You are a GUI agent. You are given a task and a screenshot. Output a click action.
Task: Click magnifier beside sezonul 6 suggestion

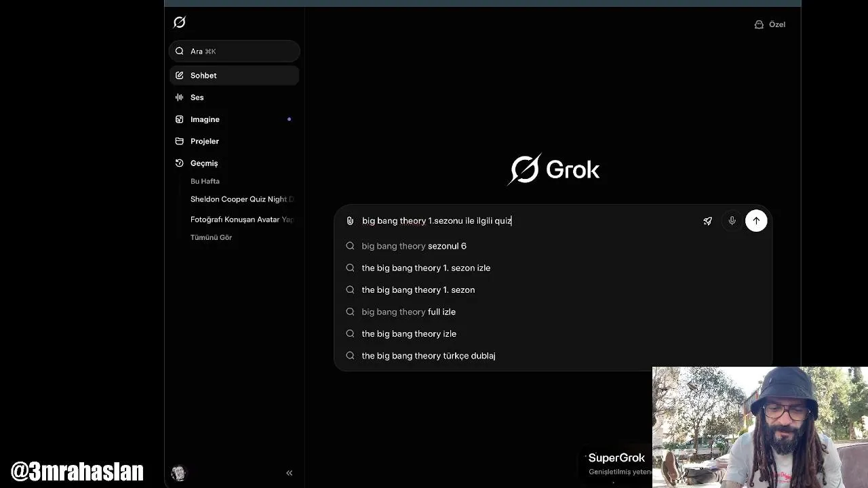coord(350,246)
